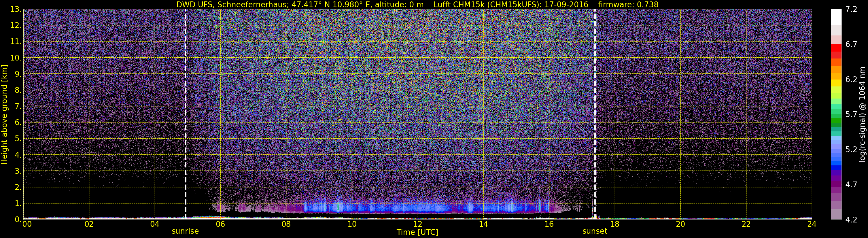
Task: Click the time axis tick label '14'
Action: 483,224
